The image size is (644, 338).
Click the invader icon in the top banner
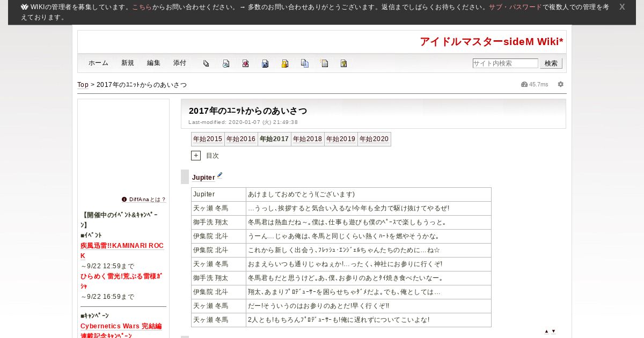coord(25,7)
